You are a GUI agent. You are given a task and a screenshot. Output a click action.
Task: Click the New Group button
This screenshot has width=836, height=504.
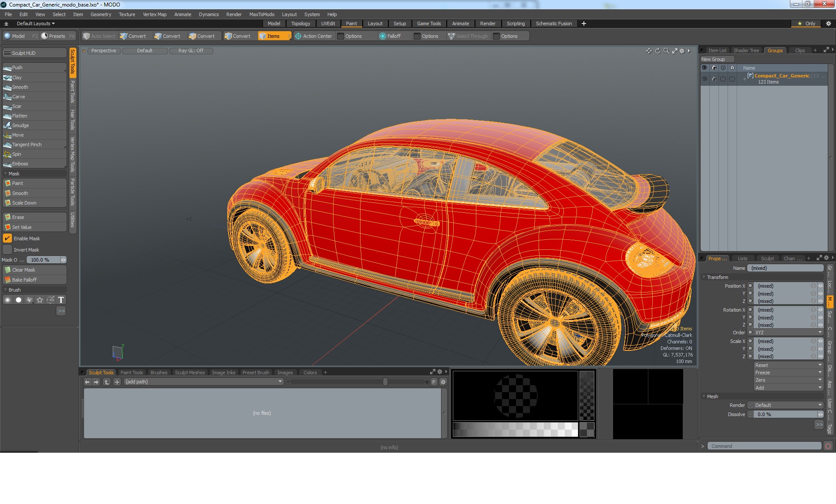point(717,59)
